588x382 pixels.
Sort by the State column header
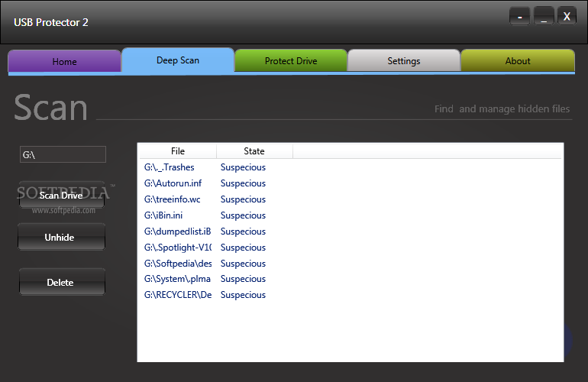click(x=254, y=151)
